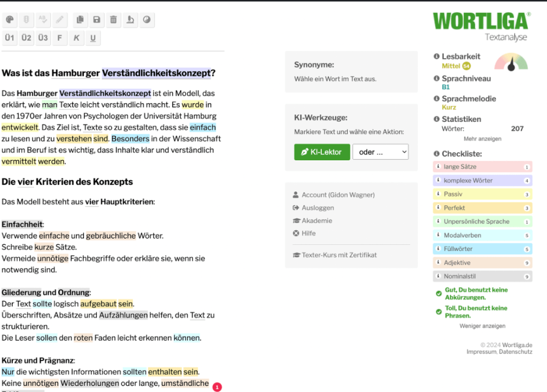
Task: Click the info icon next to Lesbarkeit
Action: click(x=436, y=57)
